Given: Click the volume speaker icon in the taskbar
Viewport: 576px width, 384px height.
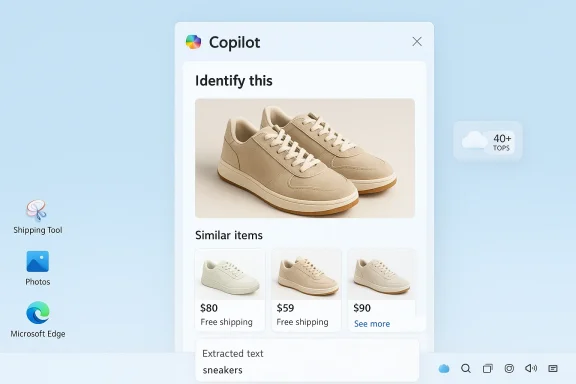Looking at the screenshot, I should coord(531,368).
